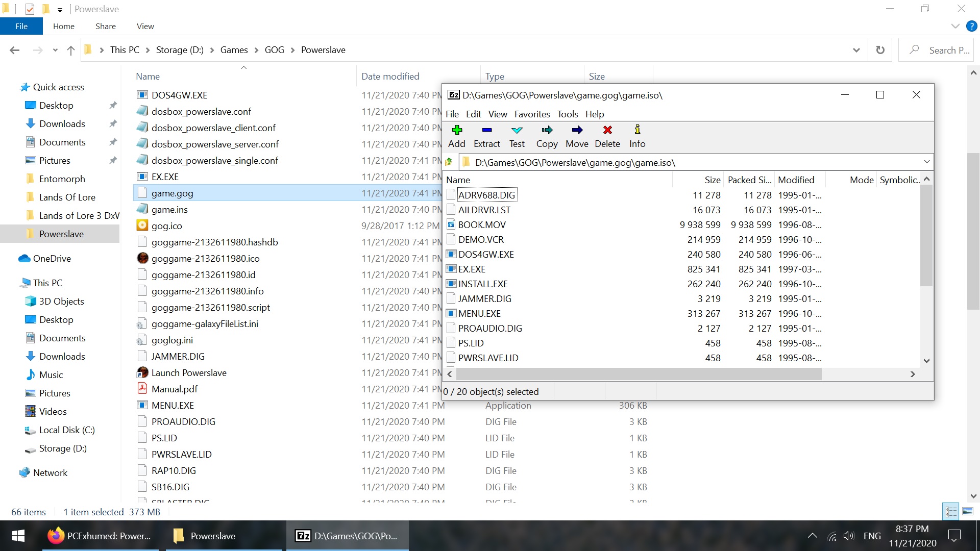Click the 7-Zip vertical scrollbar down arrow
980x551 pixels.
pos(927,361)
